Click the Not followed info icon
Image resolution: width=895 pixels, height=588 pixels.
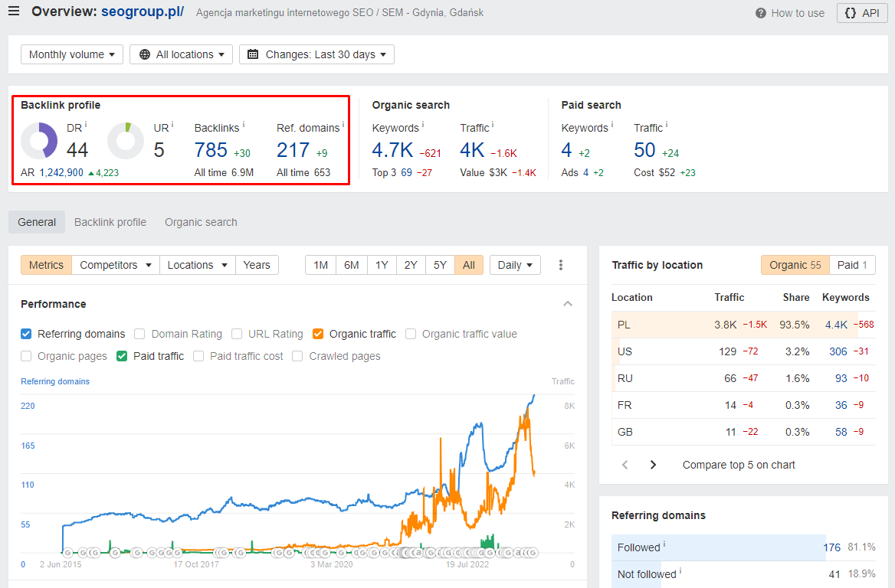tap(680, 571)
